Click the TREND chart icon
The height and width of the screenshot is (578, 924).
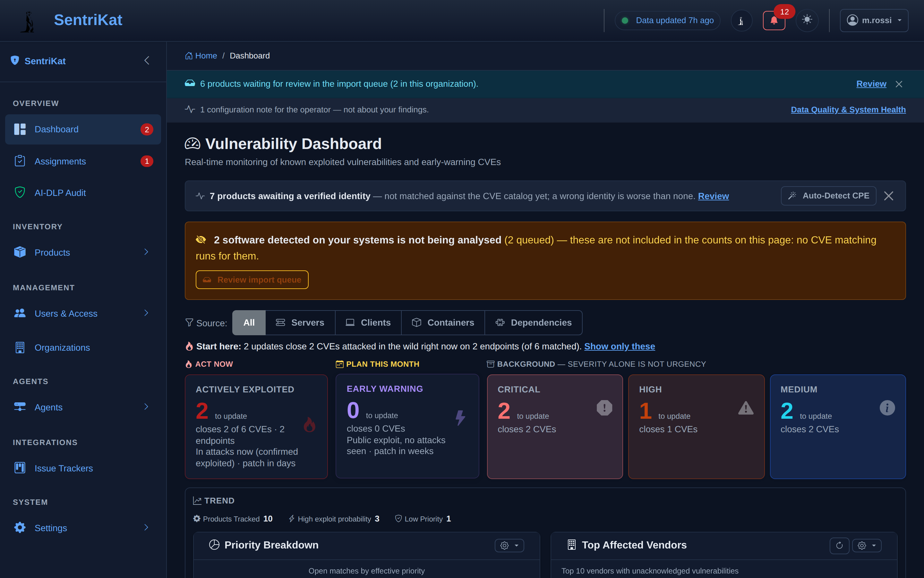(197, 501)
